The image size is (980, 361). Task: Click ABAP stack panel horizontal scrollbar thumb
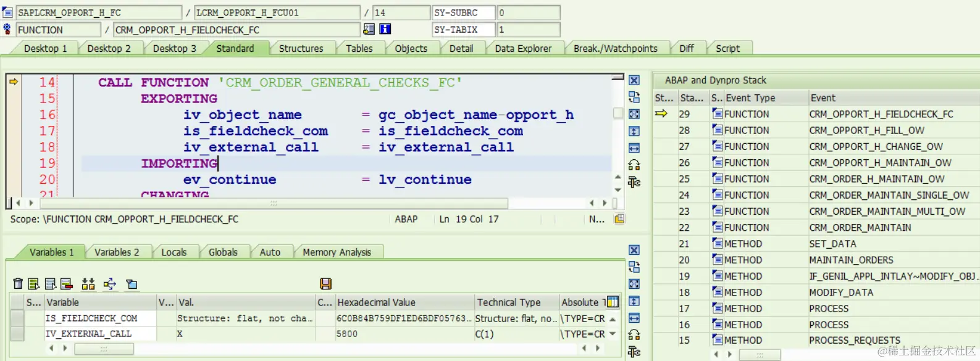click(x=760, y=355)
